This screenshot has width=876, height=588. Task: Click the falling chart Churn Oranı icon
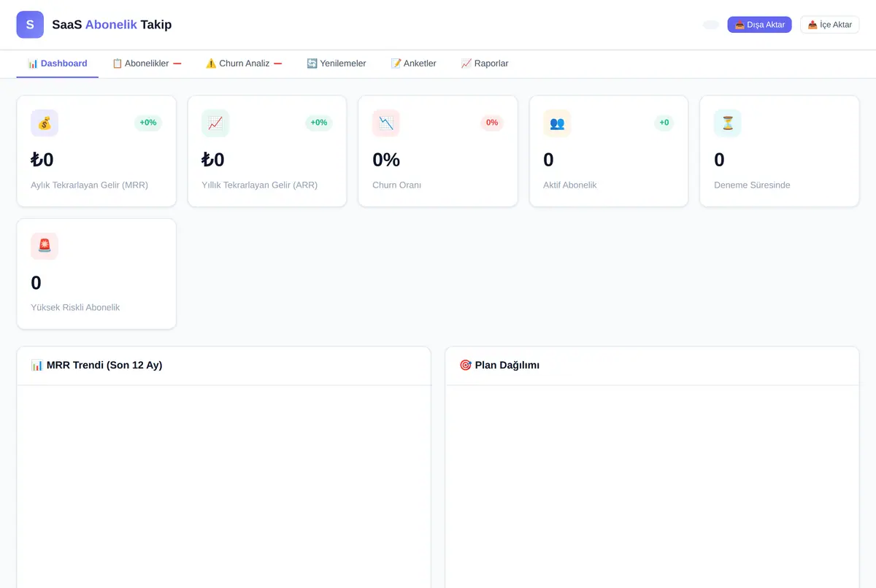(386, 123)
